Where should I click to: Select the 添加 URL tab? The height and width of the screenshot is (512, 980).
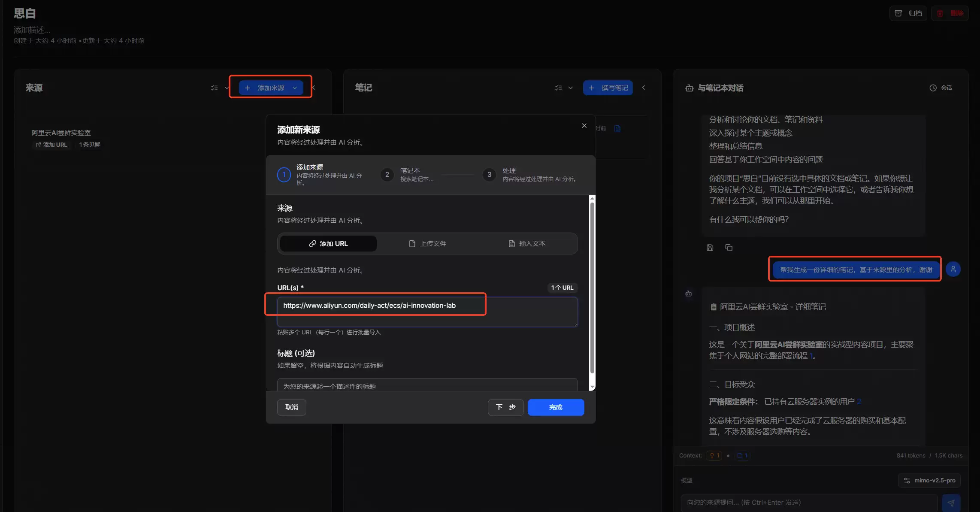coord(328,243)
